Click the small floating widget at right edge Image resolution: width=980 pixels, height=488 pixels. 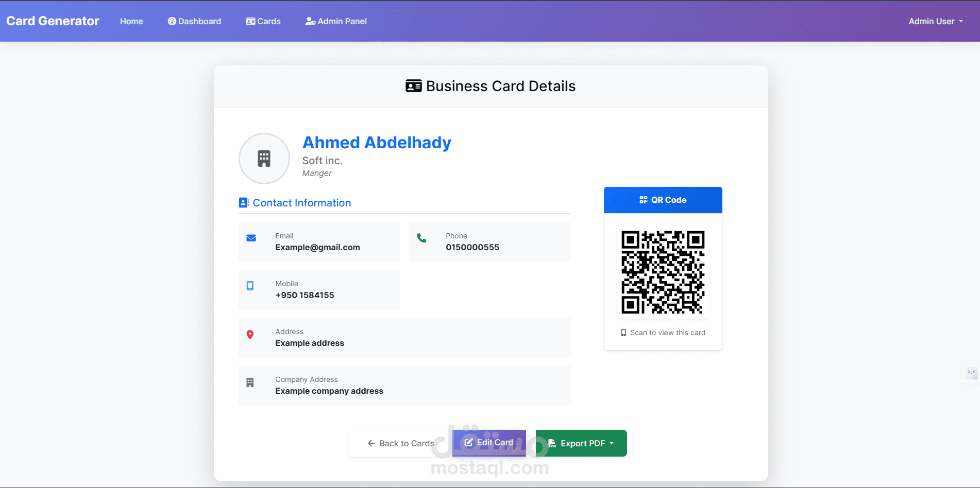(971, 373)
